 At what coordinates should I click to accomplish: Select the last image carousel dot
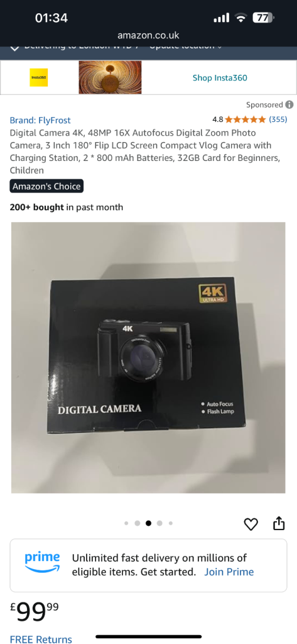pyautogui.click(x=171, y=523)
